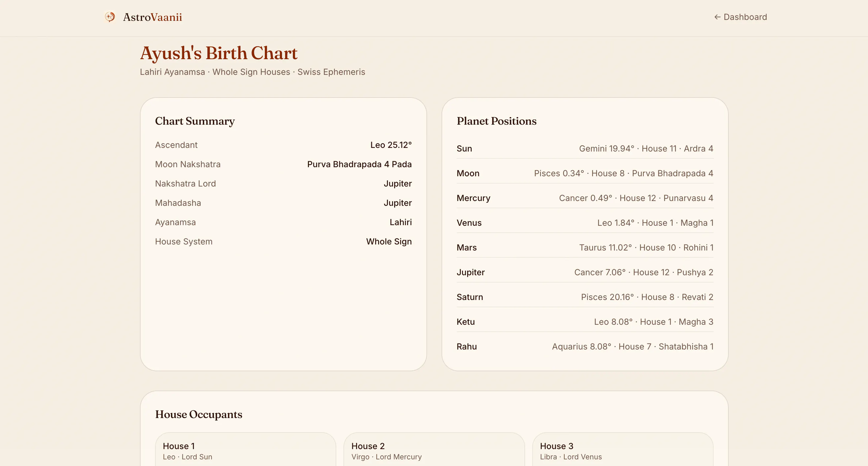The width and height of the screenshot is (868, 466).
Task: Click the Rahu planet row label
Action: pyautogui.click(x=466, y=347)
